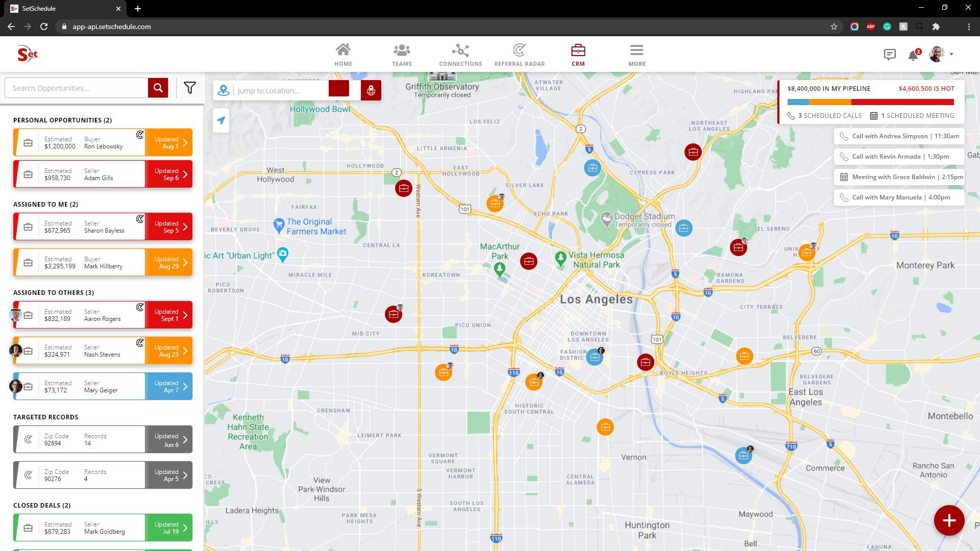The width and height of the screenshot is (980, 551).
Task: Click the Jump to Location field
Action: click(281, 90)
